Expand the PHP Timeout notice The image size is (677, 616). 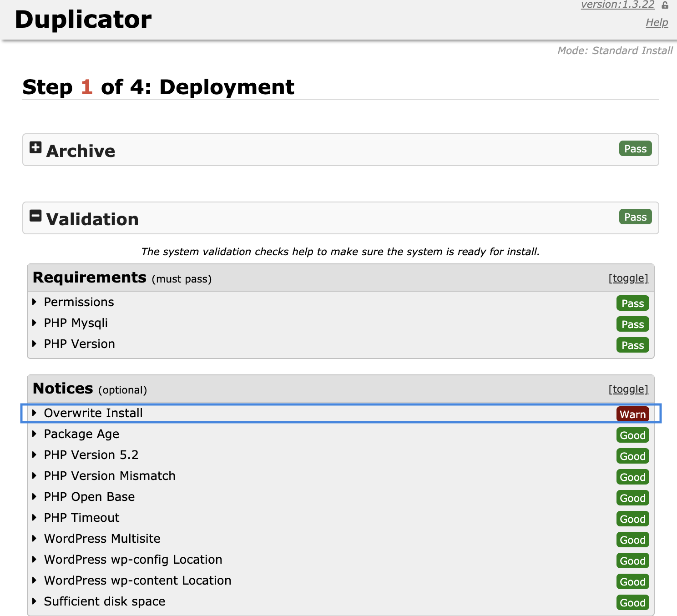pos(81,517)
